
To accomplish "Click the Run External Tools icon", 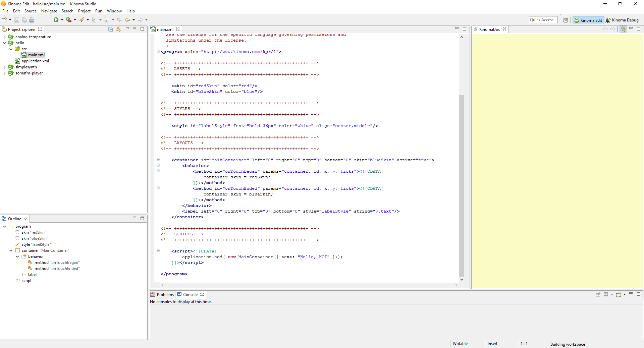I will tap(68, 20).
